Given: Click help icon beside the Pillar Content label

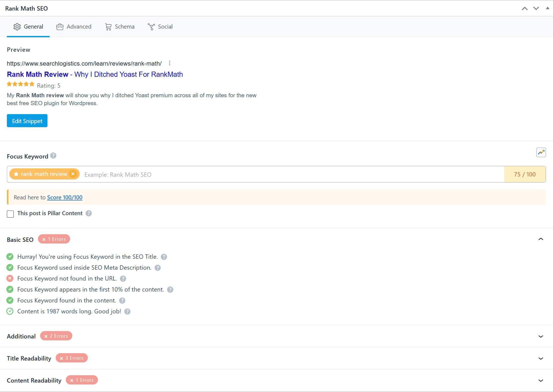Looking at the screenshot, I should [x=88, y=213].
